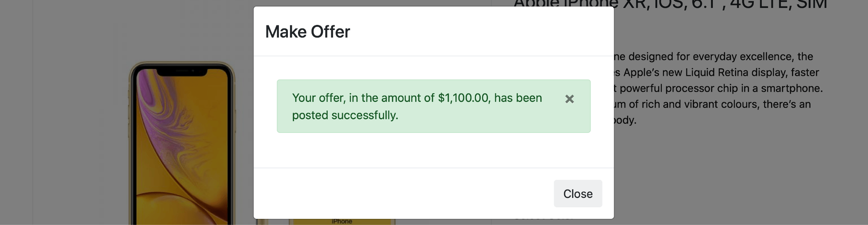Viewport: 868px width, 225px height.
Task: Select the $1,100.00 amount in the alert
Action: pyautogui.click(x=463, y=98)
